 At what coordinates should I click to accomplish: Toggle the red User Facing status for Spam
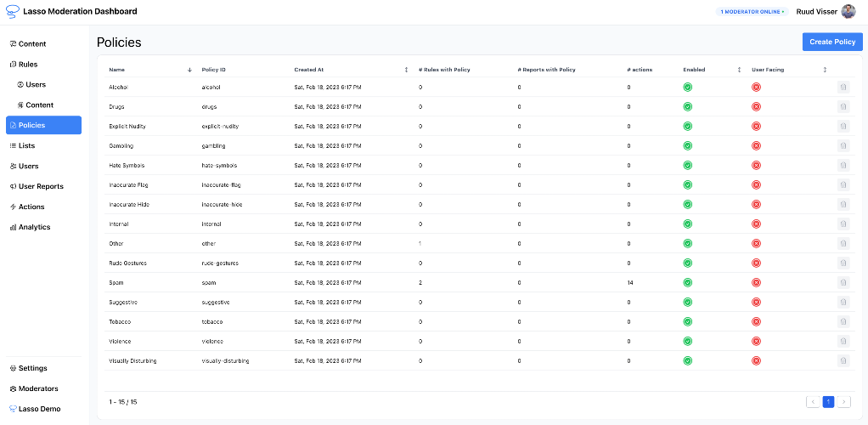point(756,282)
